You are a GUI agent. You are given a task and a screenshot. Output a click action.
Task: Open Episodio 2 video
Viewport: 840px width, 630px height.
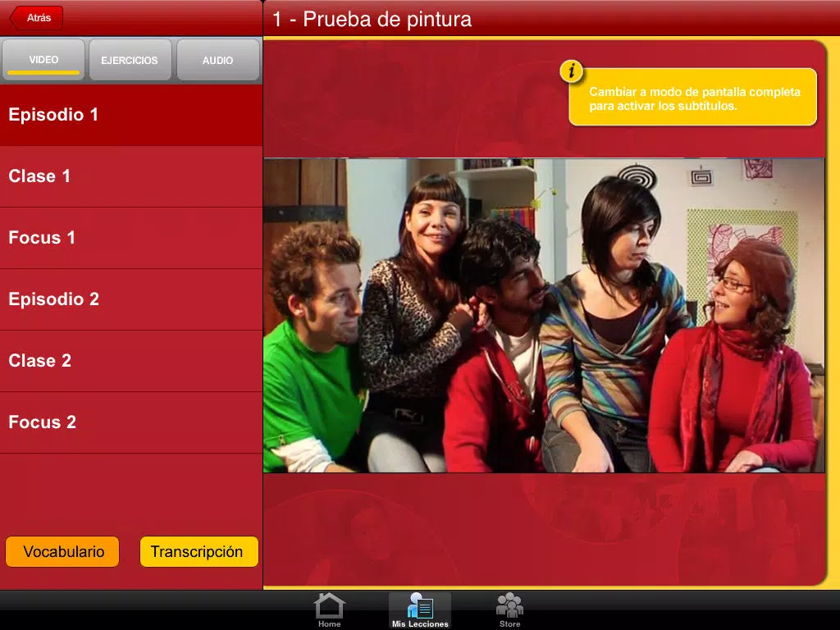click(x=131, y=299)
